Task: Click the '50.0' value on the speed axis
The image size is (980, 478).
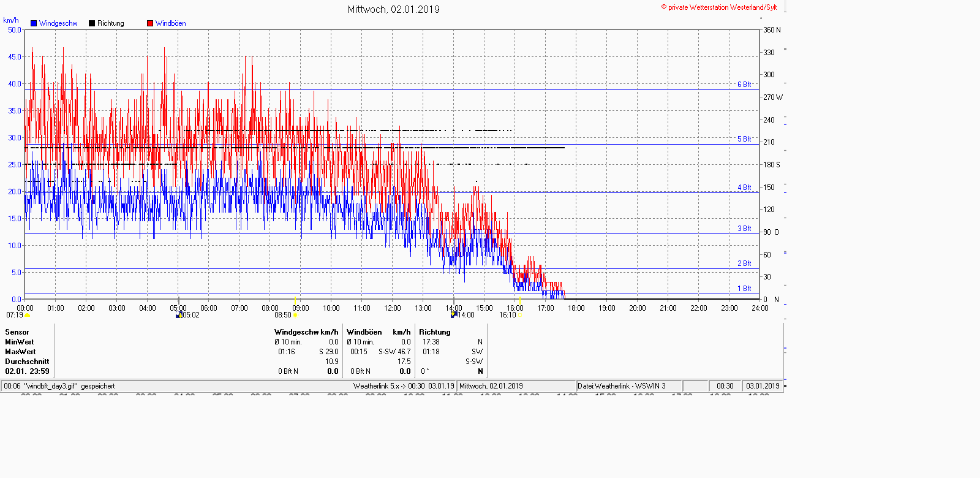Action: pyautogui.click(x=15, y=29)
